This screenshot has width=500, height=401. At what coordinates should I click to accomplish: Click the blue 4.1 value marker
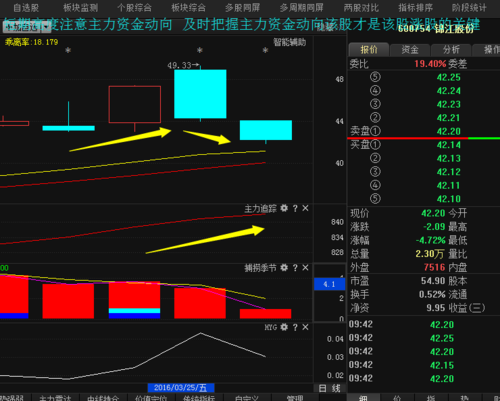329,284
